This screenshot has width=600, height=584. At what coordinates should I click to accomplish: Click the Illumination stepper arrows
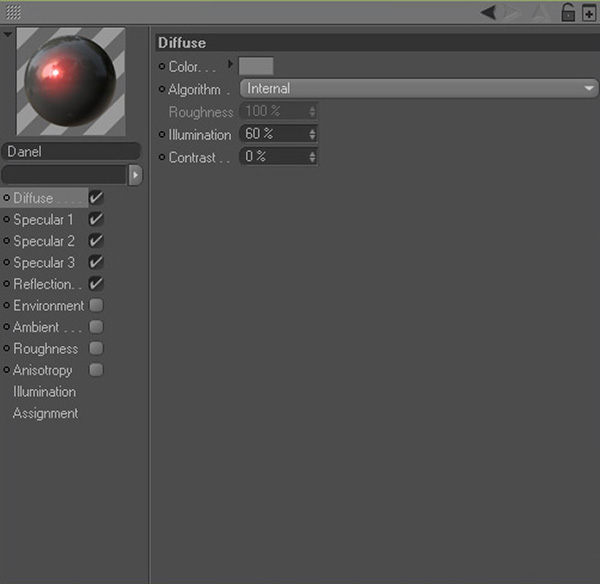[312, 134]
